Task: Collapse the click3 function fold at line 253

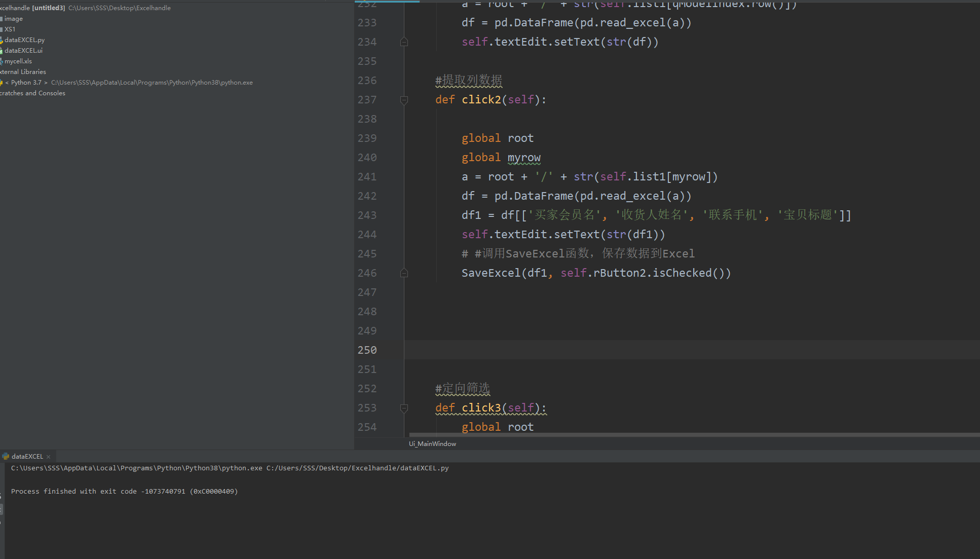Action: coord(404,408)
